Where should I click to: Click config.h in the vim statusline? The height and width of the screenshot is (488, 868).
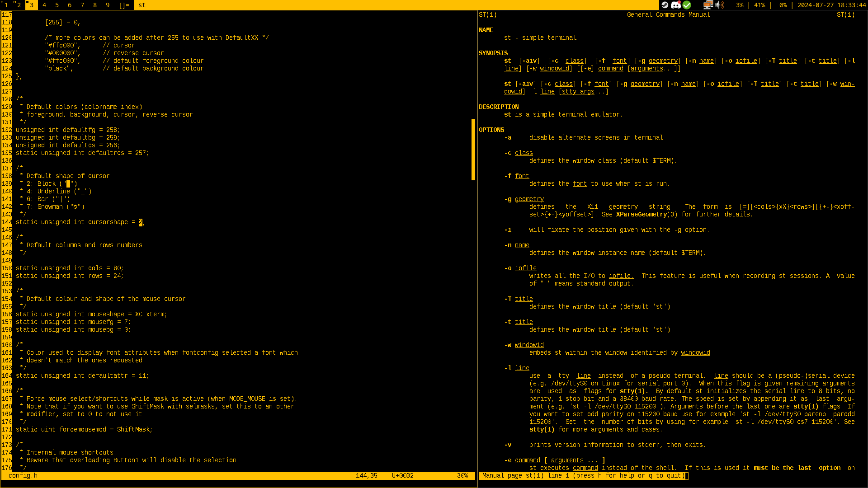tap(23, 475)
